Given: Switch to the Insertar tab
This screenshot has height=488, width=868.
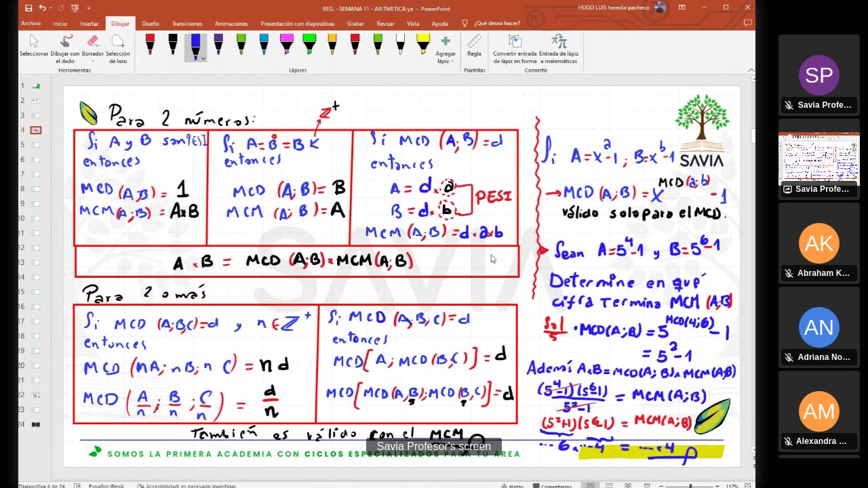Looking at the screenshot, I should tap(89, 23).
